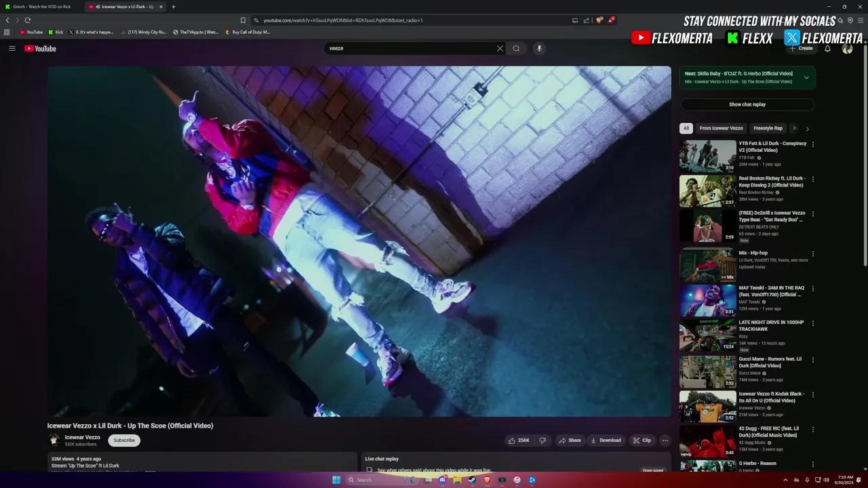The image size is (868, 488).
Task: Open the '(117) Windy City Ro...' bookmark
Action: [x=143, y=32]
